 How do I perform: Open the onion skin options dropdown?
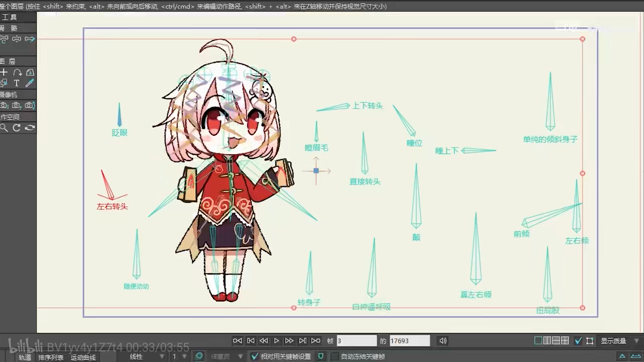tap(225, 357)
